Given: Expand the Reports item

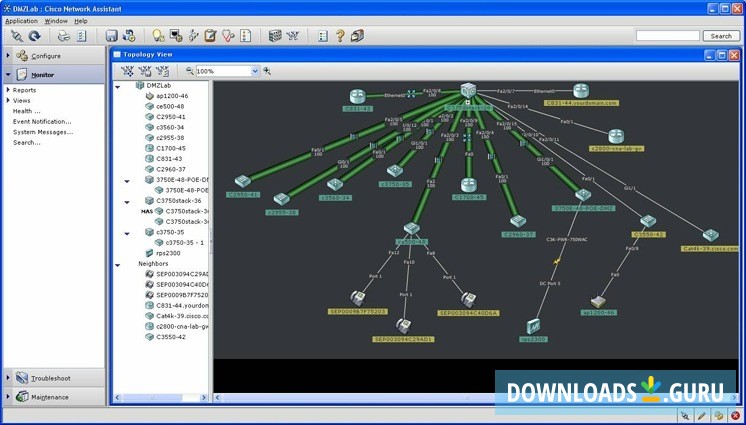Looking at the screenshot, I should click(x=8, y=89).
